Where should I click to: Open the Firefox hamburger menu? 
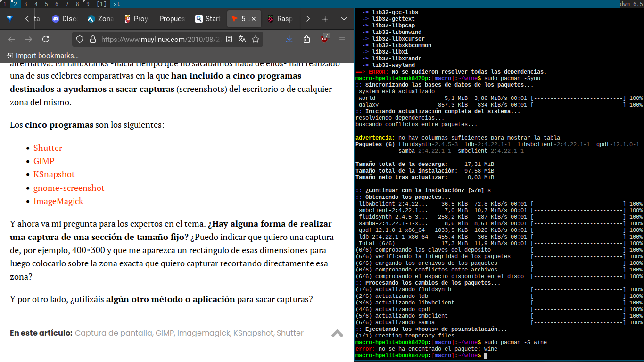coord(342,39)
